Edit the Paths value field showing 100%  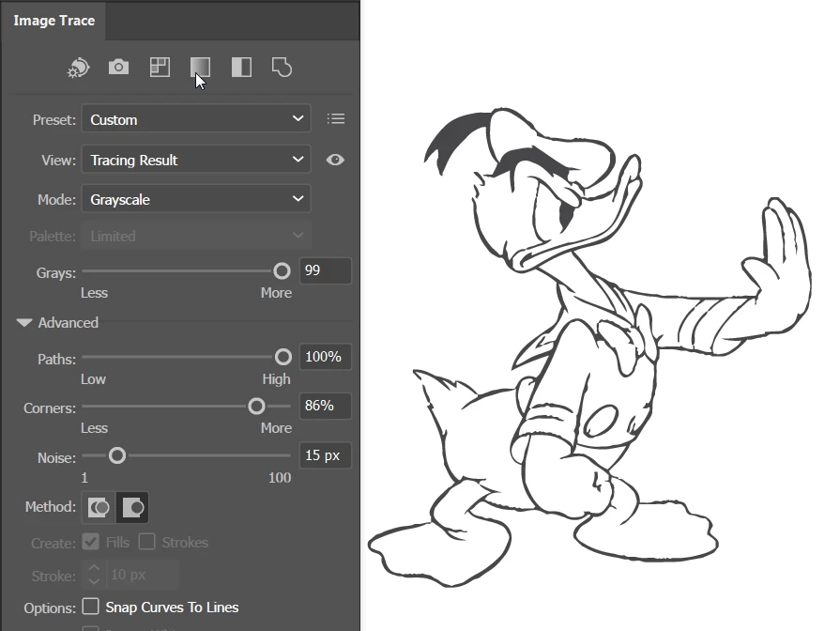click(325, 357)
